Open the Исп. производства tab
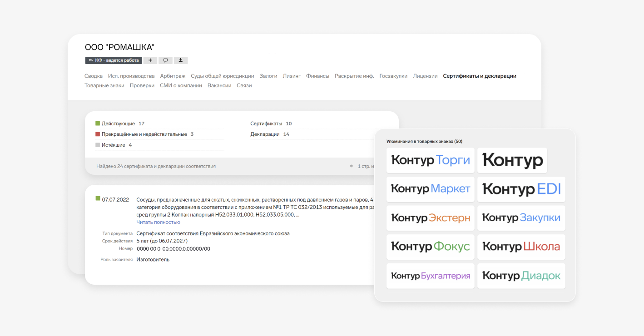Viewport: 644px width, 336px height. 131,76
